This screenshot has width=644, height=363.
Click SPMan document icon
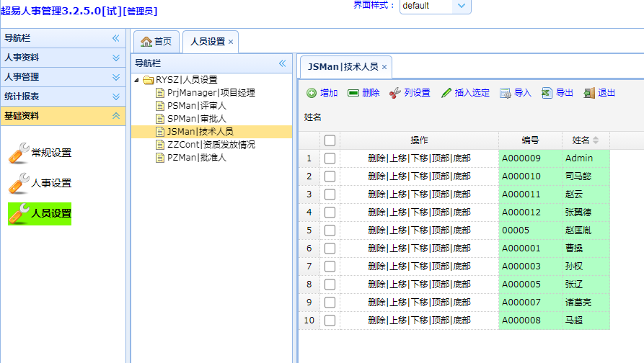tap(160, 119)
